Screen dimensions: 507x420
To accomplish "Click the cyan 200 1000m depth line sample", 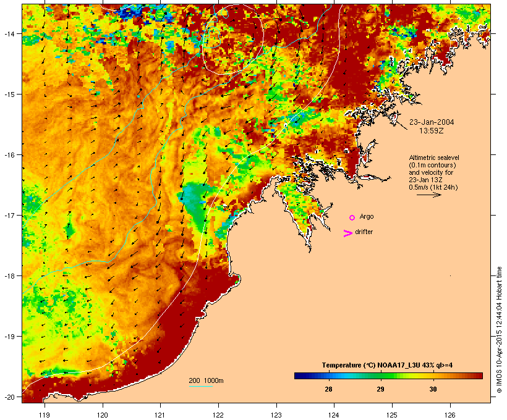I will [x=201, y=386].
